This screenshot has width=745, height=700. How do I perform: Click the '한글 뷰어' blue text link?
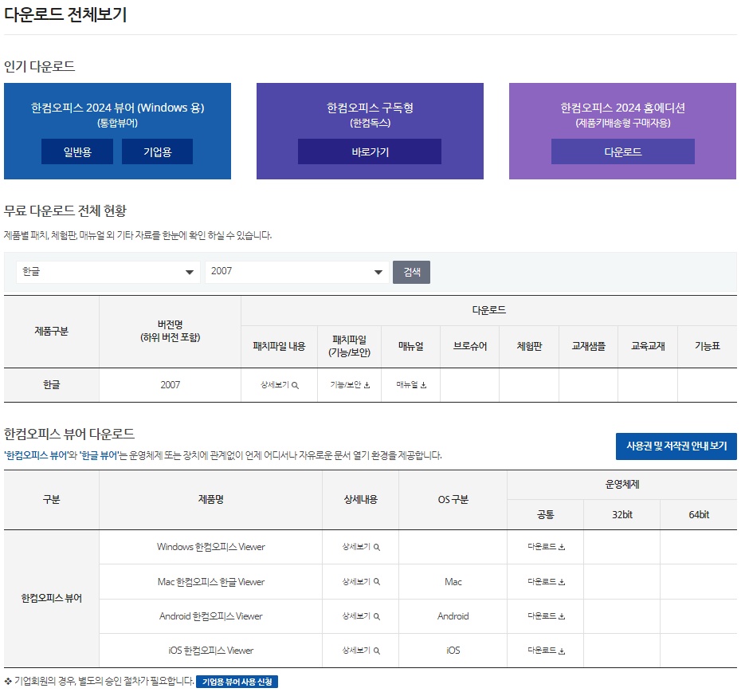coord(98,455)
